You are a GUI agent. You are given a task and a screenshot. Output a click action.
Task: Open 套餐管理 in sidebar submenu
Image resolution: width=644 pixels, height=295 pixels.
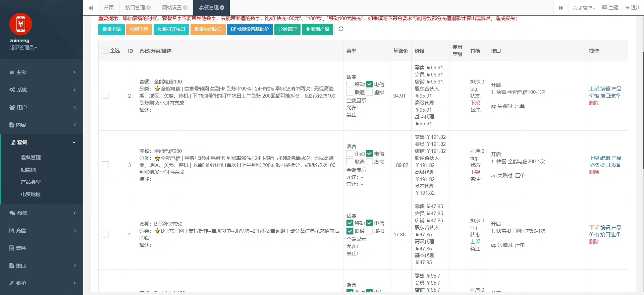[31, 157]
